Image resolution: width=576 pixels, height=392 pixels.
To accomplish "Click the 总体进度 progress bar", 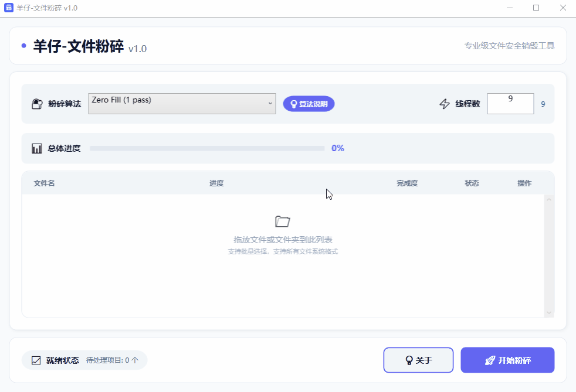I will (x=208, y=148).
